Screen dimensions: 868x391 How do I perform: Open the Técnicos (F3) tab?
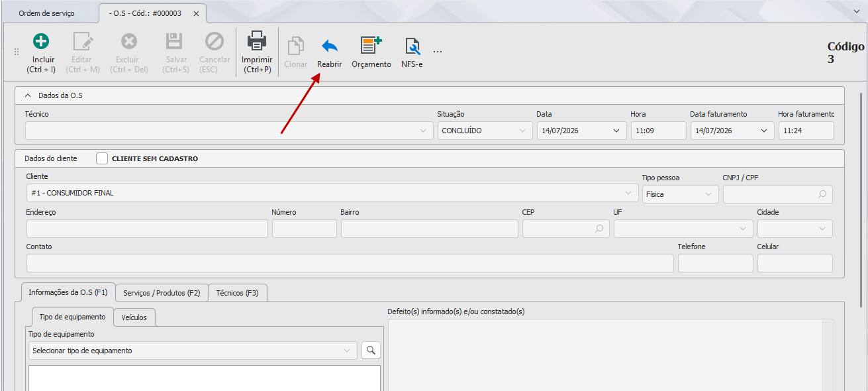coord(237,293)
